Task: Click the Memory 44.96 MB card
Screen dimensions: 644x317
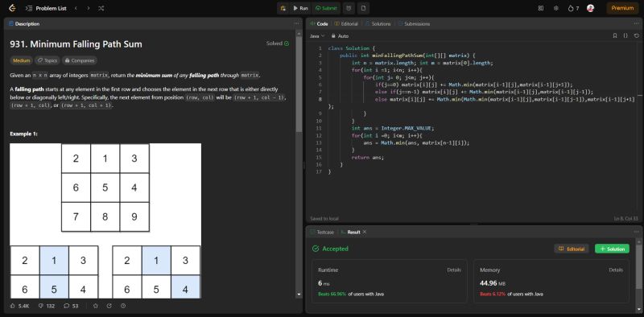Action: tap(551, 282)
